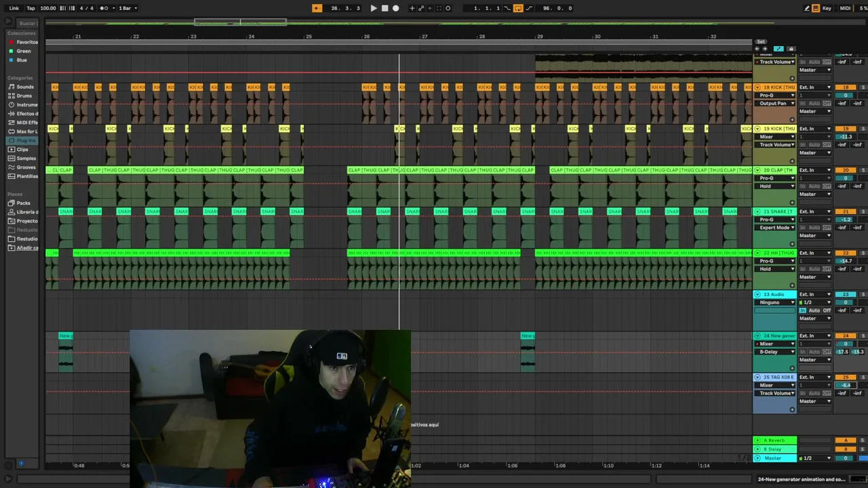
Task: Toggle the MIDI map mode button
Action: pos(845,8)
